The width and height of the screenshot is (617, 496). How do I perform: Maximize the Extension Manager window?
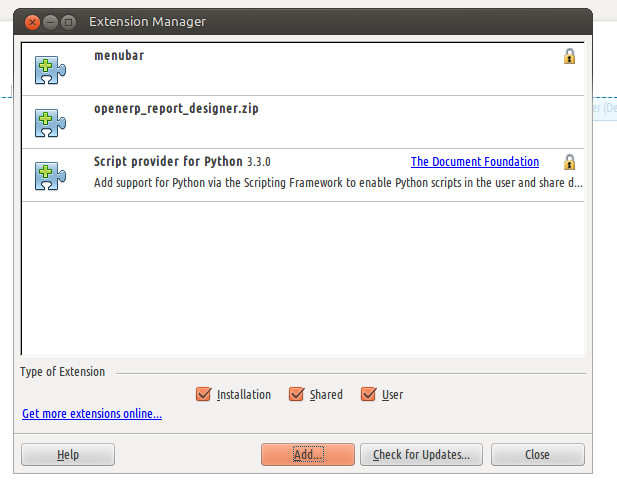click(68, 21)
